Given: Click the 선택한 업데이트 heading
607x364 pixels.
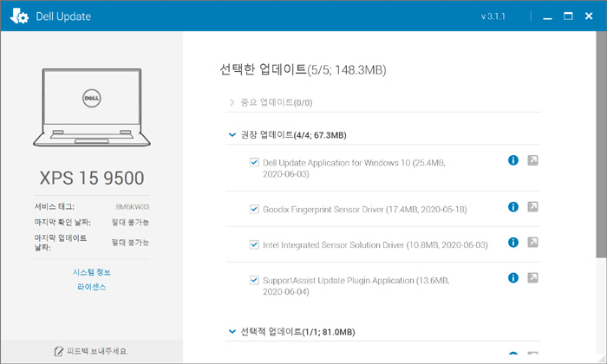Looking at the screenshot, I should coord(303,69).
